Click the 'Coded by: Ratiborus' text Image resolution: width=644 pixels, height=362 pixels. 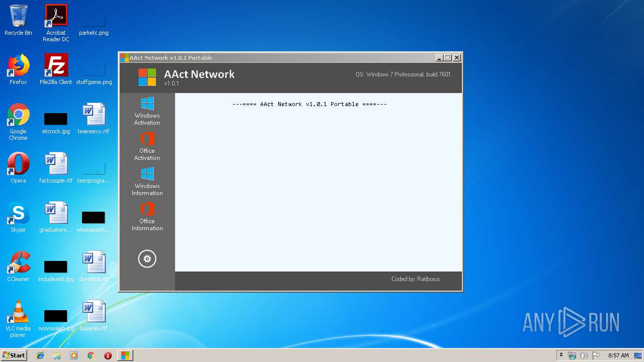[x=416, y=279]
